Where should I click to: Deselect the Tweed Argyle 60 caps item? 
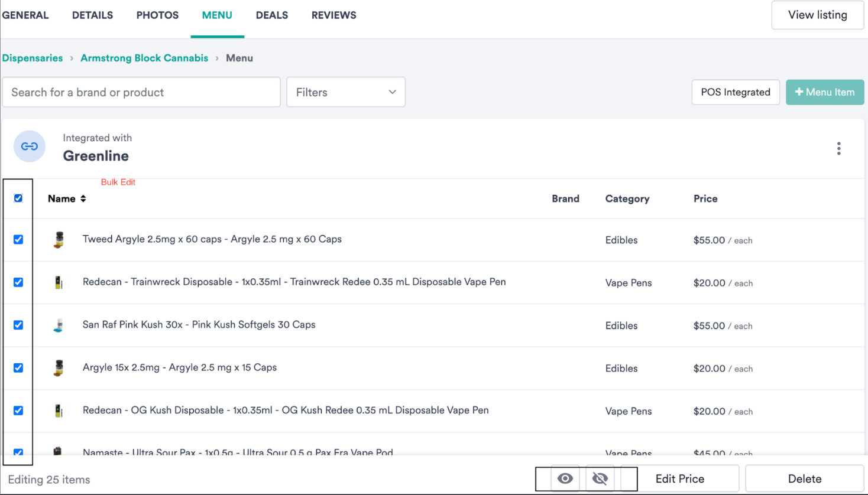point(18,239)
